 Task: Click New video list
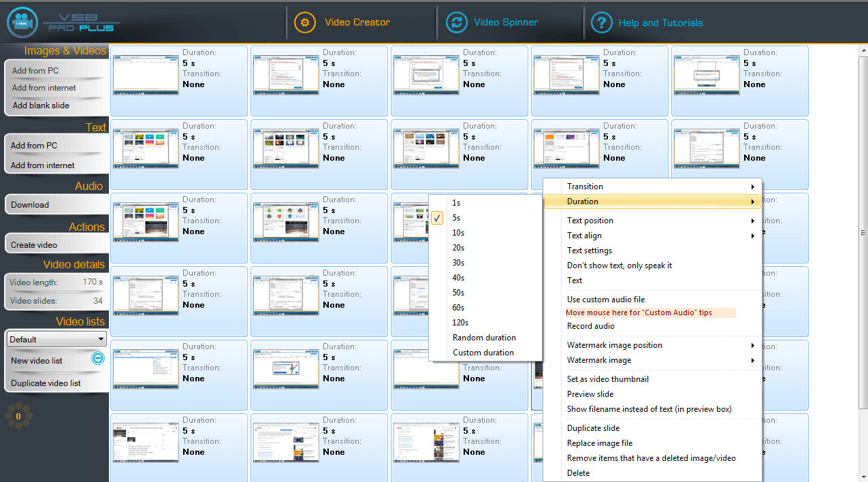[37, 361]
